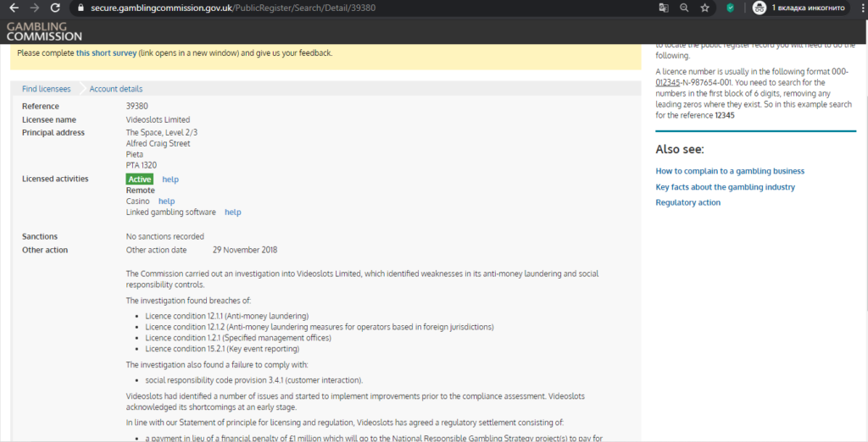Open the translate page icon
The height and width of the screenshot is (442, 868).
click(x=664, y=8)
